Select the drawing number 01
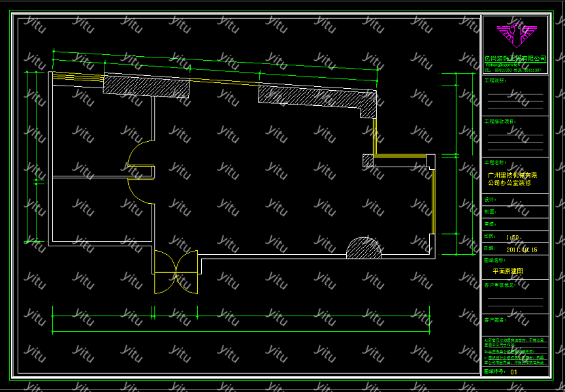This screenshot has height=392, width=565. coord(513,372)
